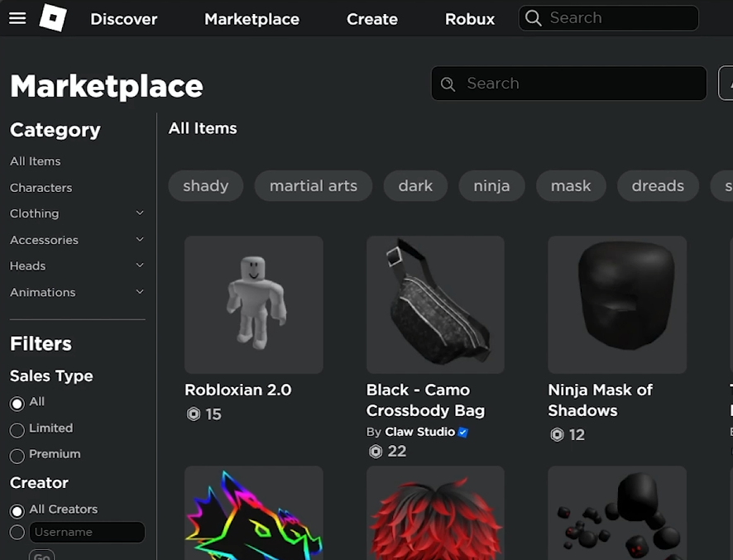Screen dimensions: 733x560
Task: Click the Marketplace search input field
Action: (x=569, y=84)
